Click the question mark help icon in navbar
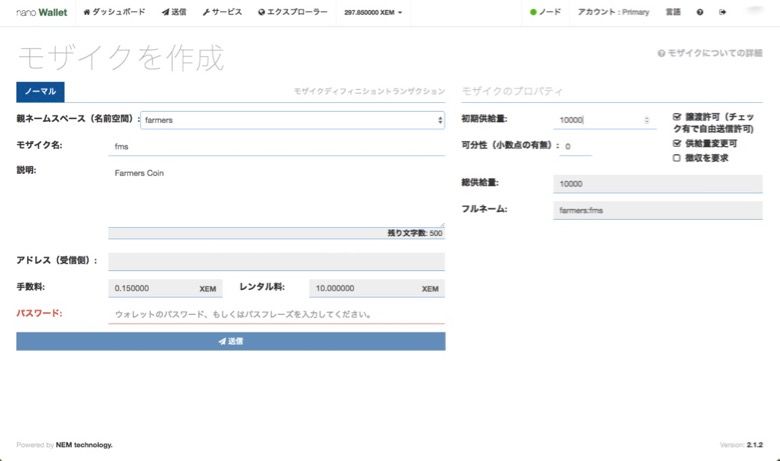Image resolution: width=780 pixels, height=461 pixels. pos(700,12)
